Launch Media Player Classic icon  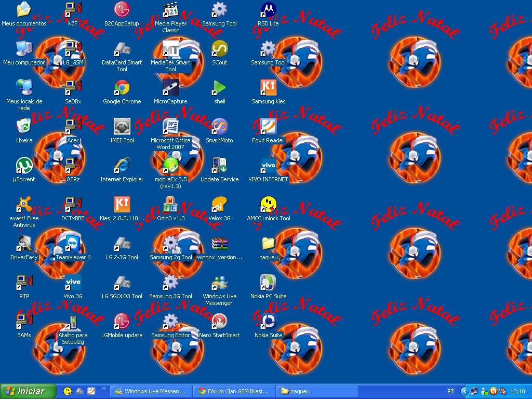coord(170,10)
